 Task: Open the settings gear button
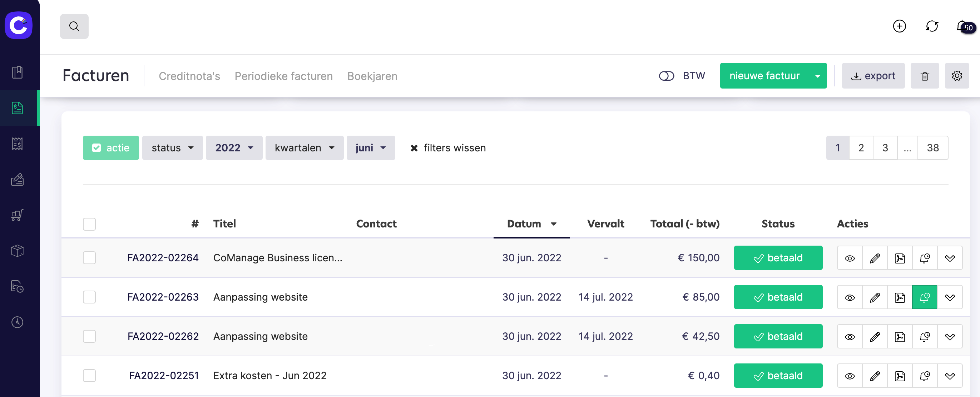click(x=957, y=76)
